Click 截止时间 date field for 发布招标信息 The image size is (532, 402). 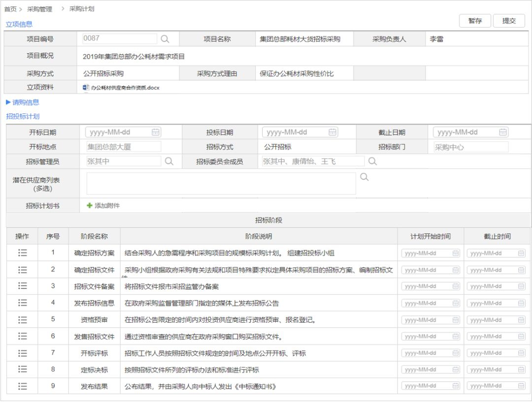pyautogui.click(x=496, y=303)
